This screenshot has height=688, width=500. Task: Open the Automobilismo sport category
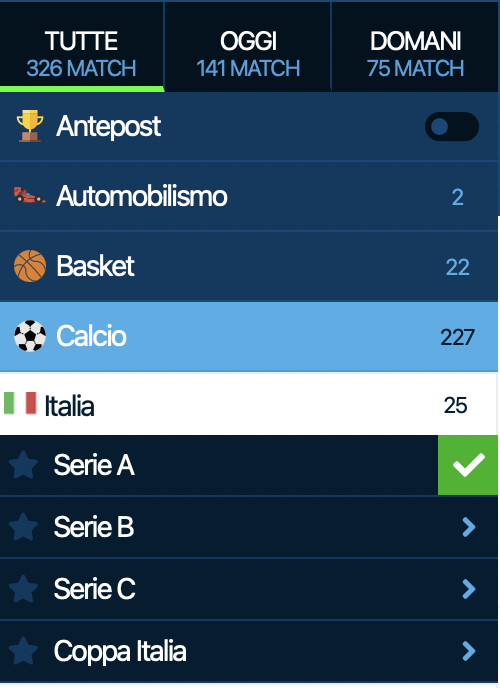coord(249,196)
